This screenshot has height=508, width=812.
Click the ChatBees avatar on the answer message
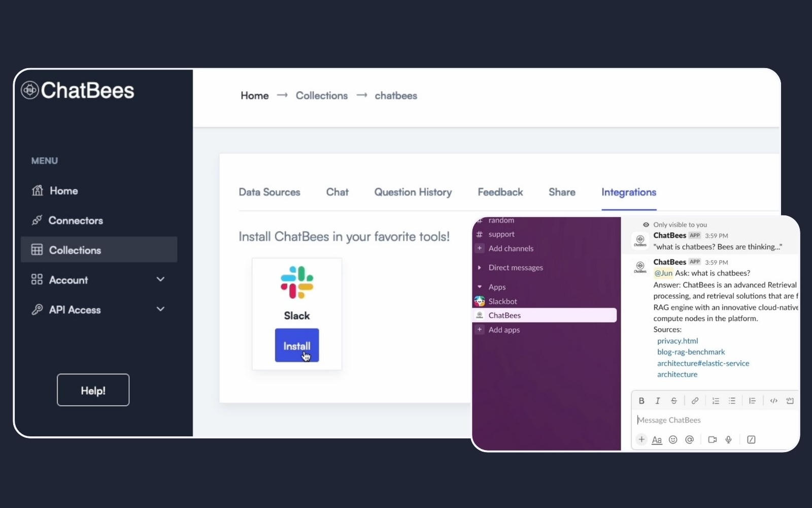click(640, 267)
